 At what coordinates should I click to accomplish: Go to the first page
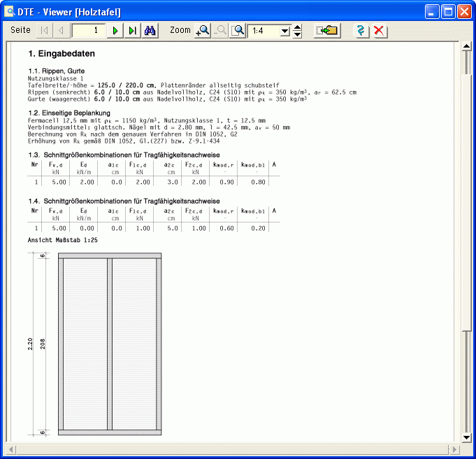click(45, 31)
